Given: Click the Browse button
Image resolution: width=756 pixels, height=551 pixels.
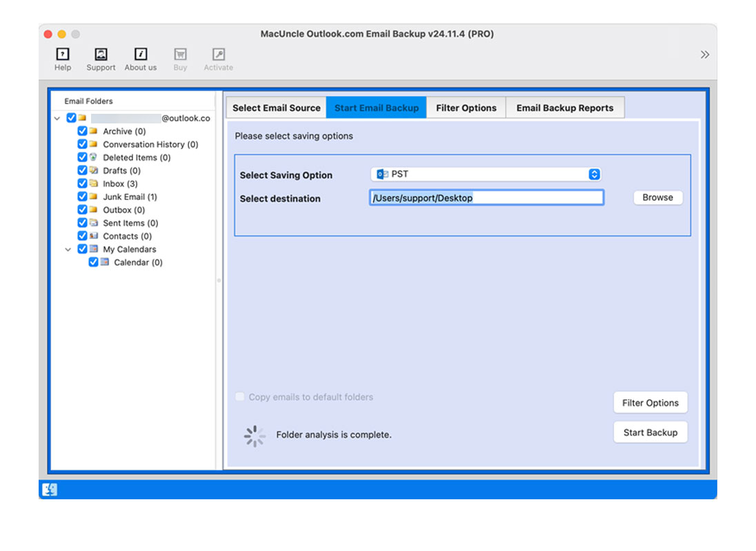Looking at the screenshot, I should (657, 197).
